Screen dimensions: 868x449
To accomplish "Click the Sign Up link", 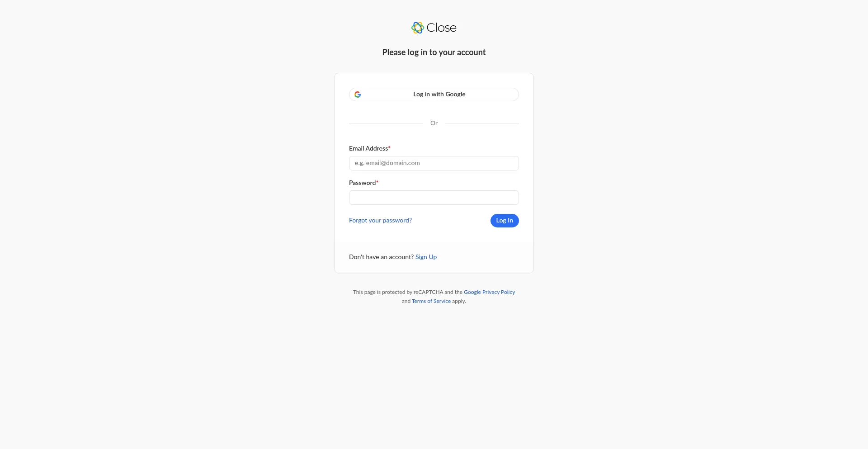I will click(425, 257).
